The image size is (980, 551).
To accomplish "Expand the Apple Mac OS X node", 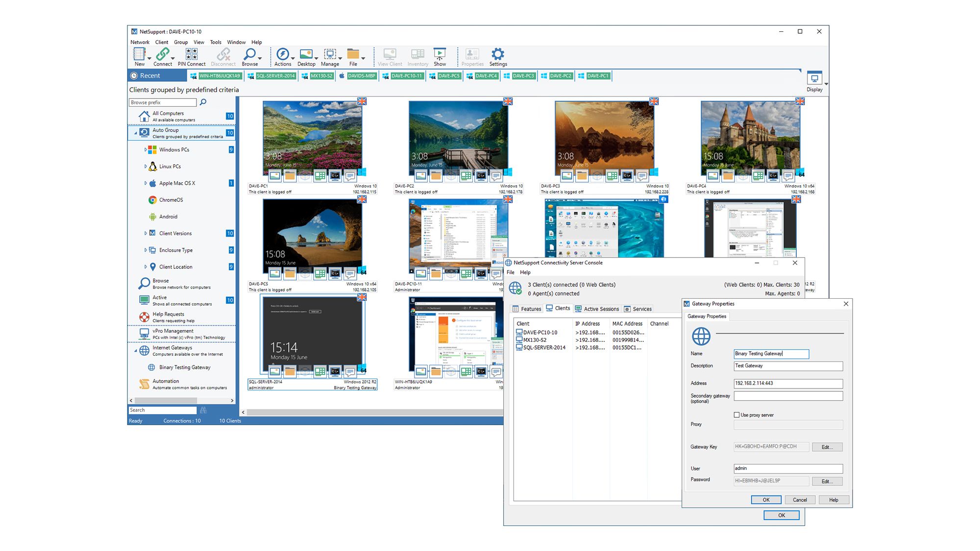I will (146, 183).
